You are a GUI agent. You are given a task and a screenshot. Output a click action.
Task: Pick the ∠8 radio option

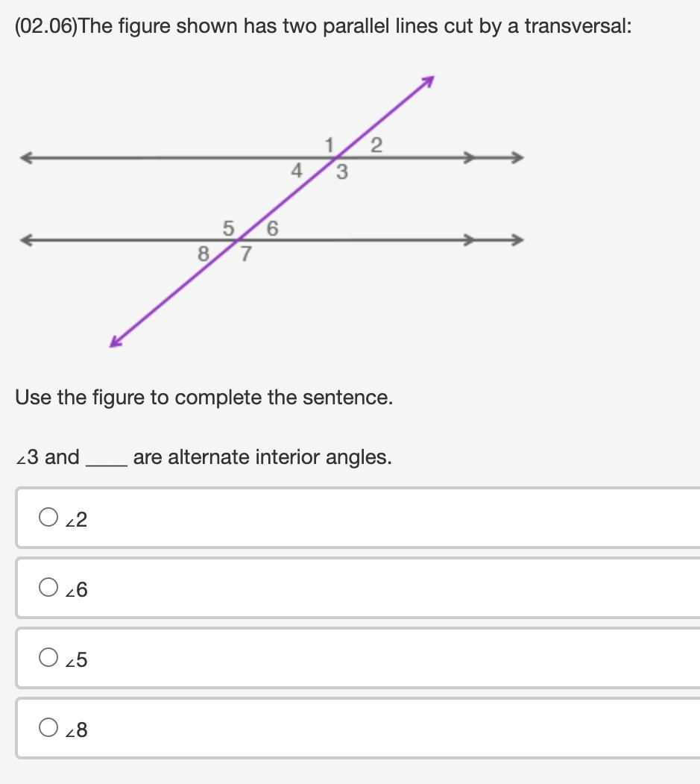click(48, 727)
